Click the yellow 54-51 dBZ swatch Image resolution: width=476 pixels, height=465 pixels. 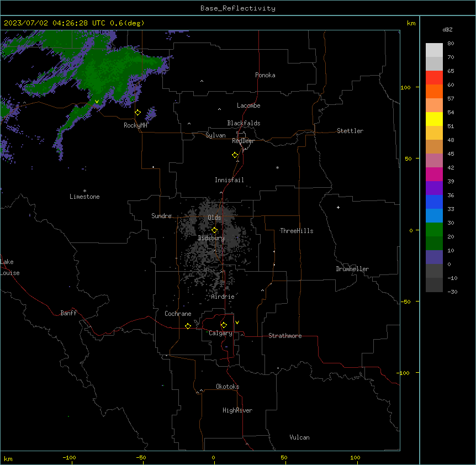[x=434, y=119]
